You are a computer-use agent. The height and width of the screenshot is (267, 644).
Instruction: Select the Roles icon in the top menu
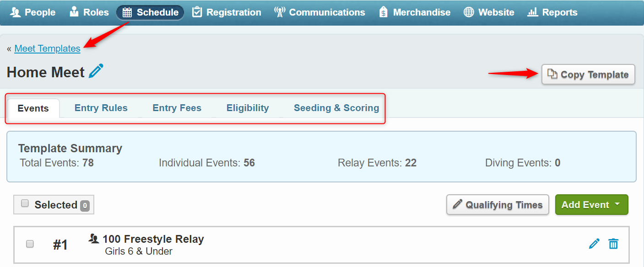[x=75, y=12]
